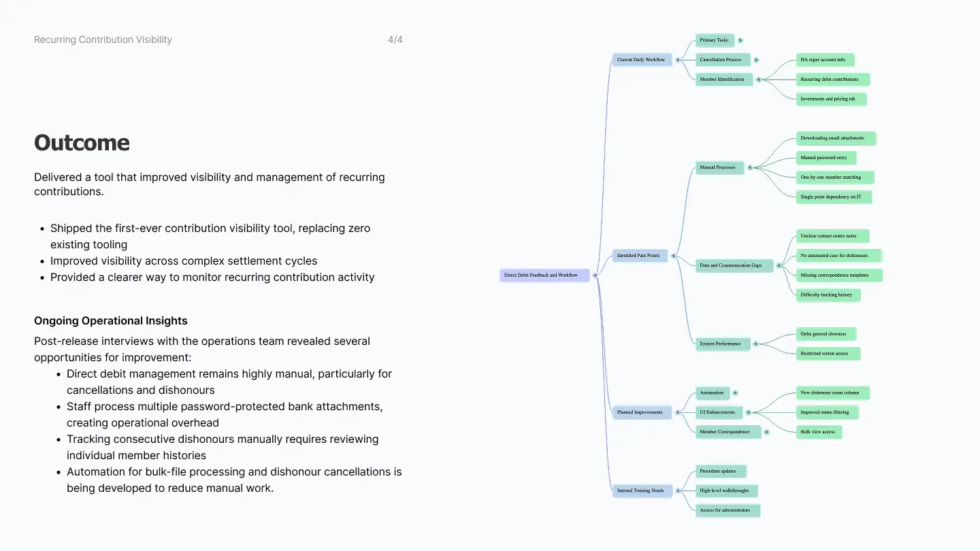
Task: Click the 'Provided a clearer way to monitor' bullet
Action: click(212, 278)
